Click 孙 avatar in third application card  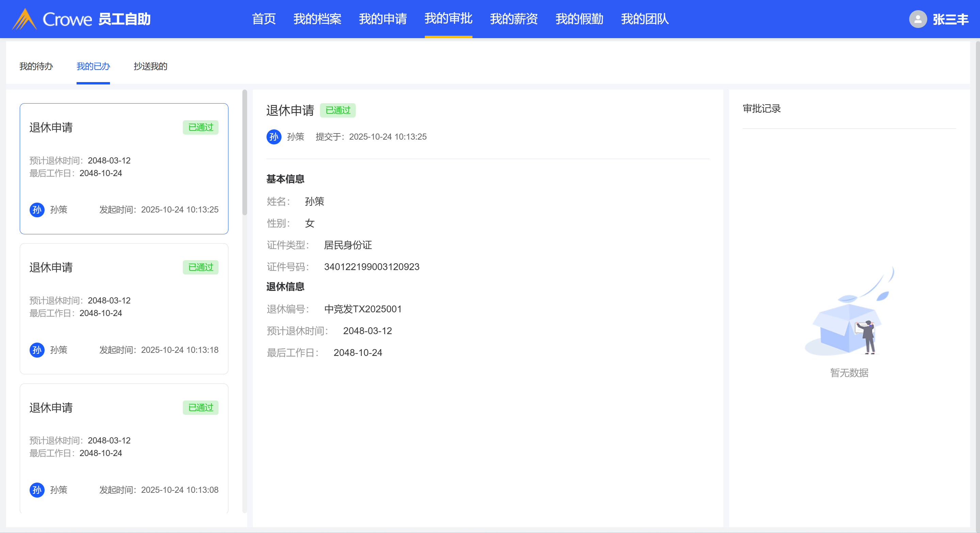point(37,490)
